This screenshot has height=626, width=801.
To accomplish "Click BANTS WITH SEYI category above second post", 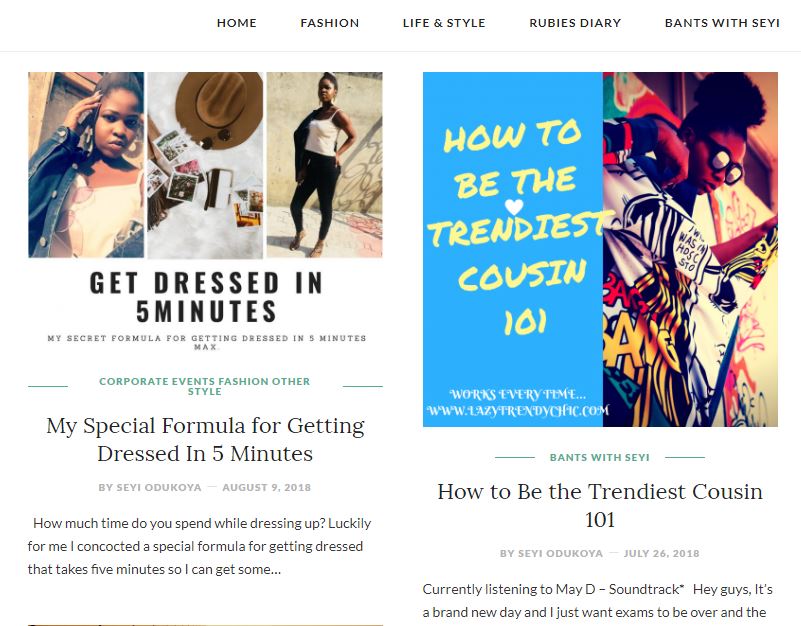I will (600, 457).
